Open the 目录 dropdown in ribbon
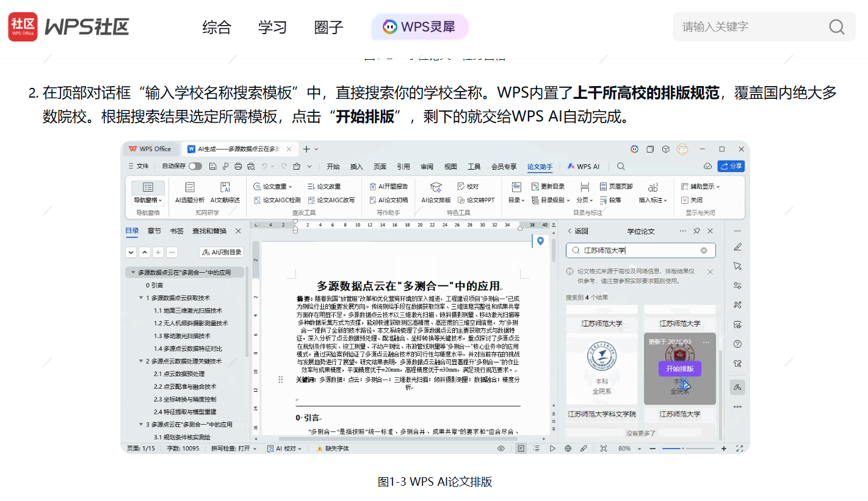The width and height of the screenshot is (868, 501). click(x=516, y=200)
